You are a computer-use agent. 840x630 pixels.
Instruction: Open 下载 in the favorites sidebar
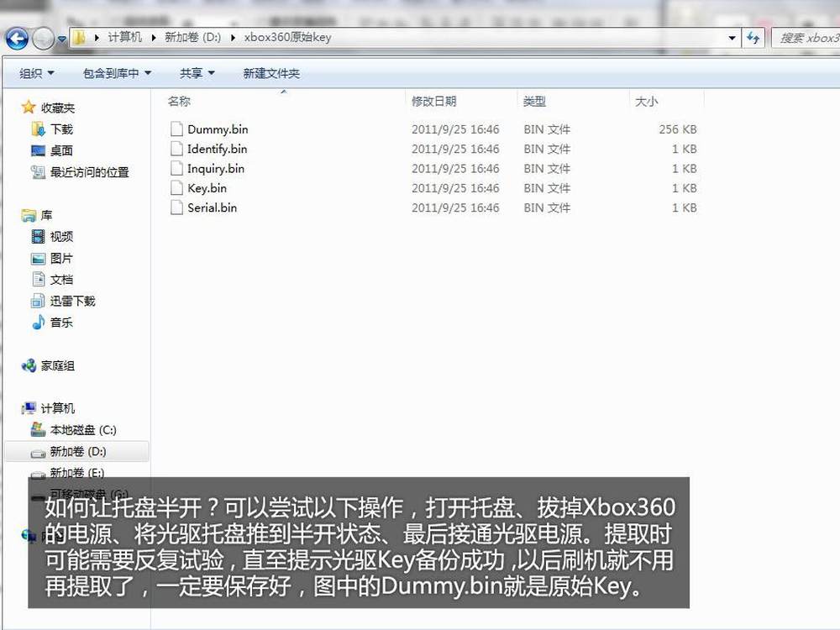click(x=52, y=129)
